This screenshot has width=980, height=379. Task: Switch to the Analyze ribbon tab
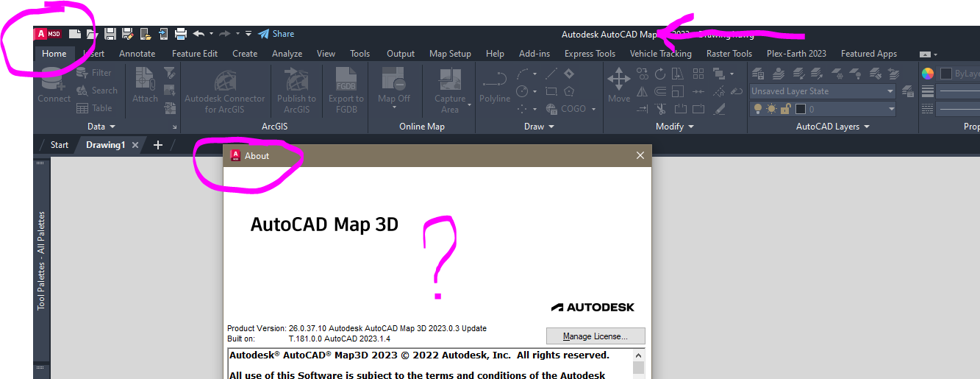click(x=287, y=54)
